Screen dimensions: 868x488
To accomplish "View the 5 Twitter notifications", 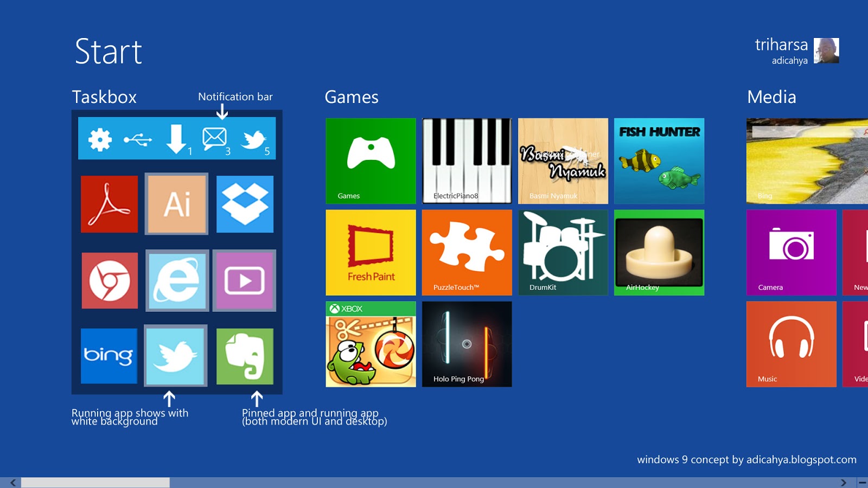I will 253,139.
